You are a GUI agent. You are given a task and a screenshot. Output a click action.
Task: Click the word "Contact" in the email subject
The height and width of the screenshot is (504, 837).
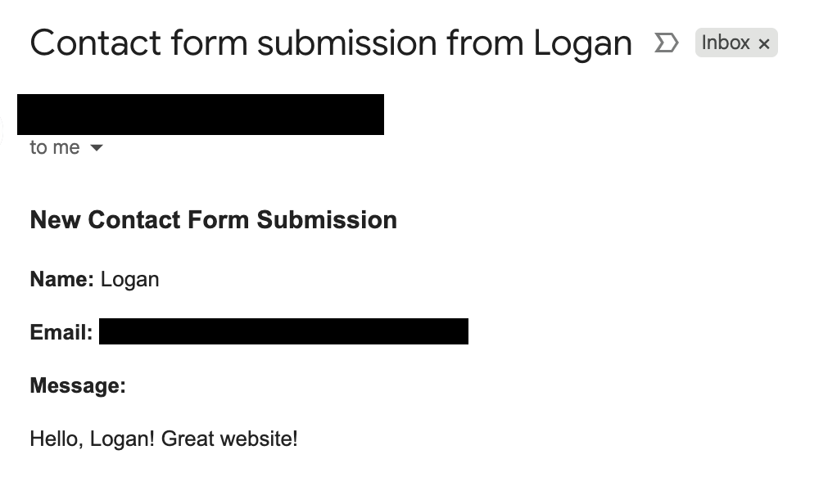point(95,43)
